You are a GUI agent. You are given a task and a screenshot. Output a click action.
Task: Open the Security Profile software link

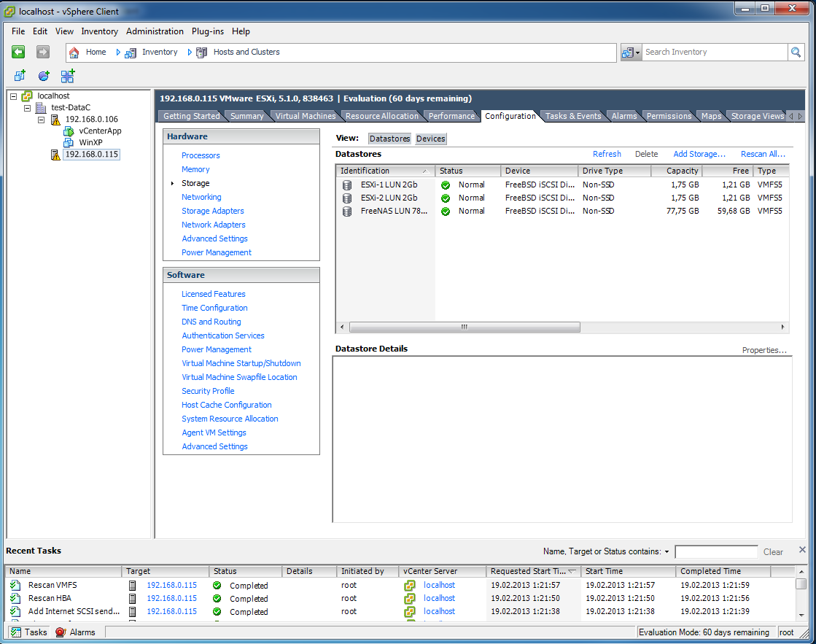coord(208,391)
